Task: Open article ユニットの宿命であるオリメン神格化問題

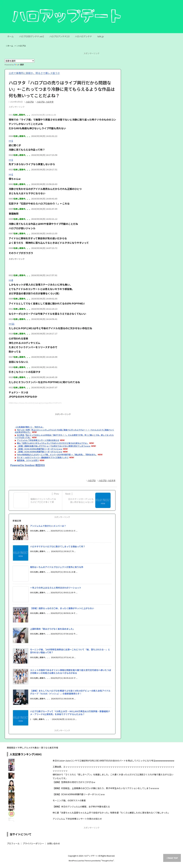Action: coord(70,672)
